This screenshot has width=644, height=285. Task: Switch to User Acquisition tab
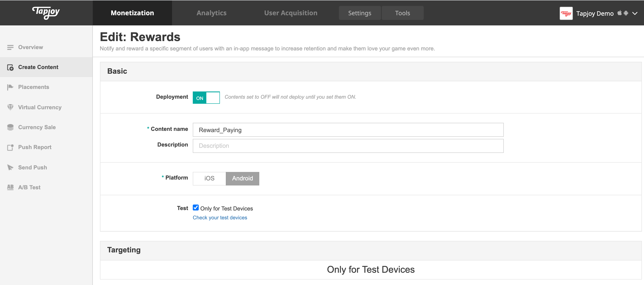click(290, 13)
